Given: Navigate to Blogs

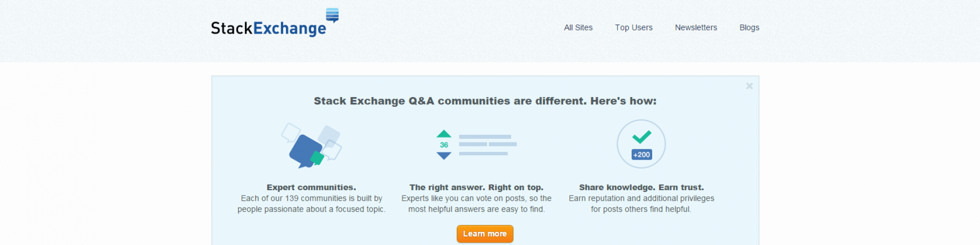Looking at the screenshot, I should [x=749, y=27].
